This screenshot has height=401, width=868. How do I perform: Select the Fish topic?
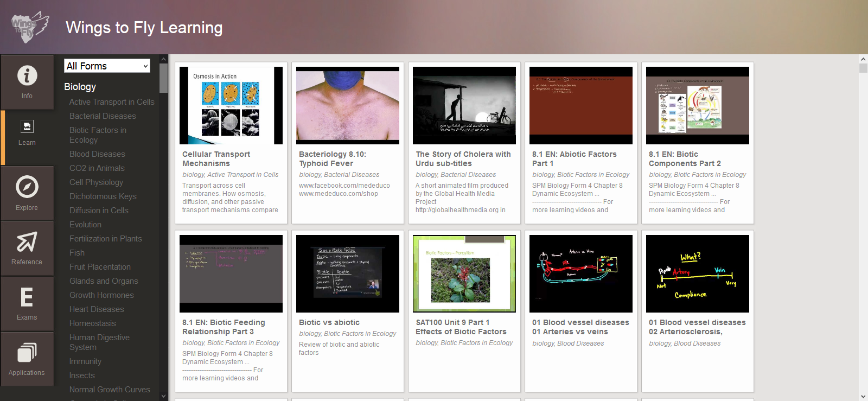coord(77,253)
